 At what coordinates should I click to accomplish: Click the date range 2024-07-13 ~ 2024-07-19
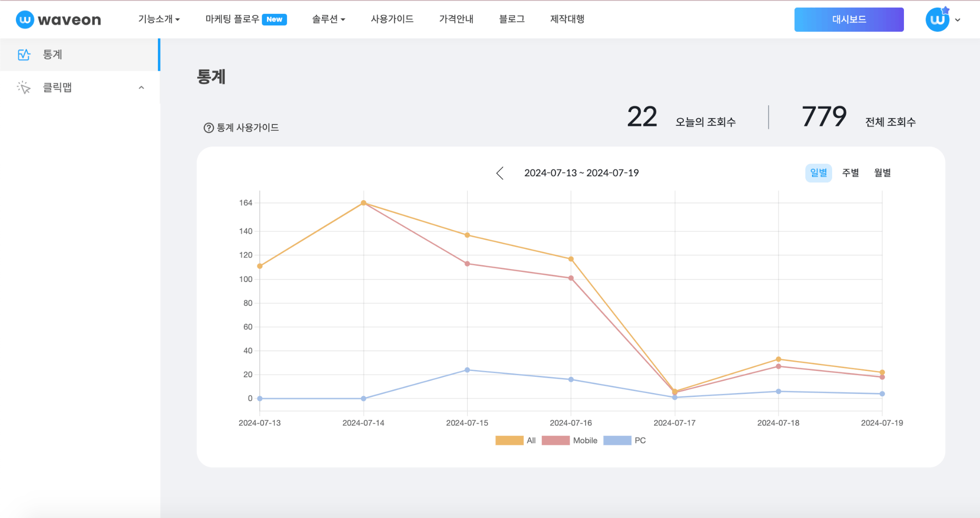[581, 173]
